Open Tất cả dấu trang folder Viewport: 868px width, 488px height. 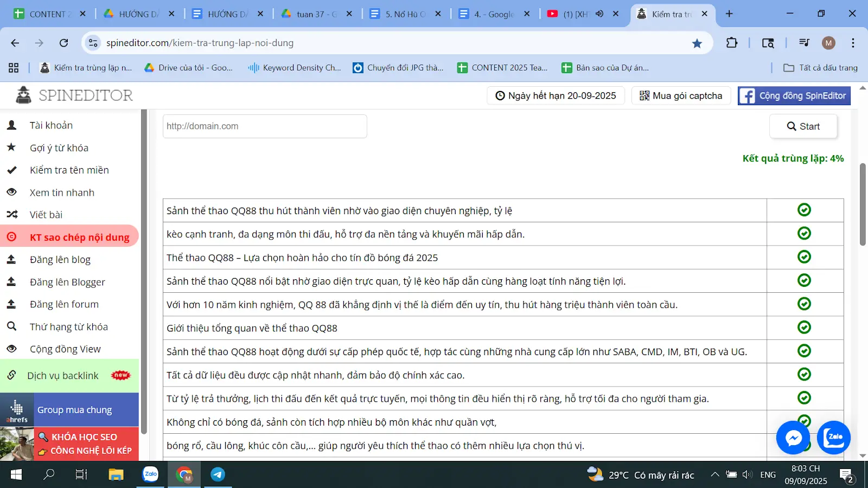(x=821, y=68)
